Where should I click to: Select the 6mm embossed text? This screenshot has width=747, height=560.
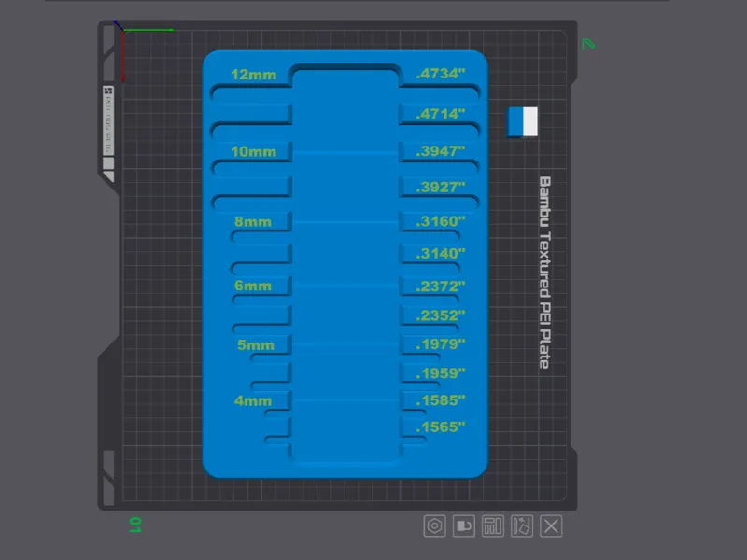[253, 286]
